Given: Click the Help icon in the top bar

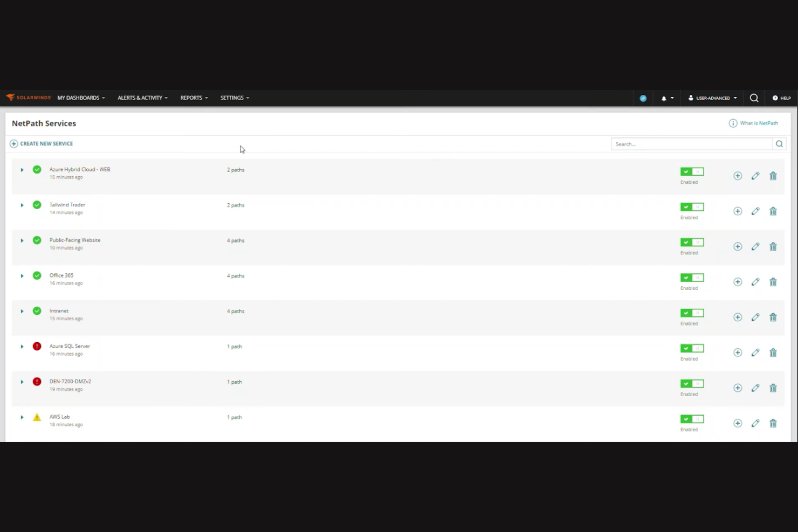Looking at the screenshot, I should click(781, 98).
